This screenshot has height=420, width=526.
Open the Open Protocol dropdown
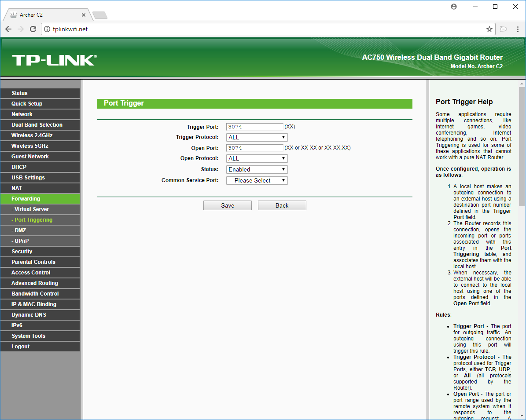point(257,159)
